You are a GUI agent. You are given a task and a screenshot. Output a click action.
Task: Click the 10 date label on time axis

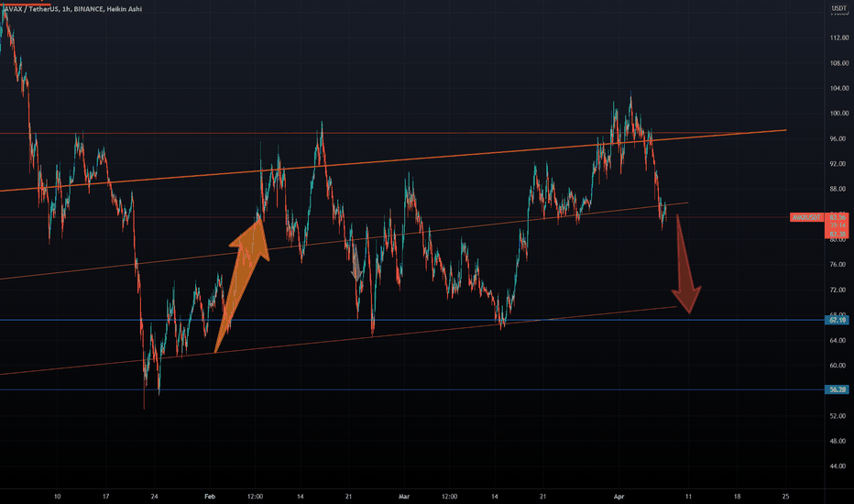pos(57,497)
